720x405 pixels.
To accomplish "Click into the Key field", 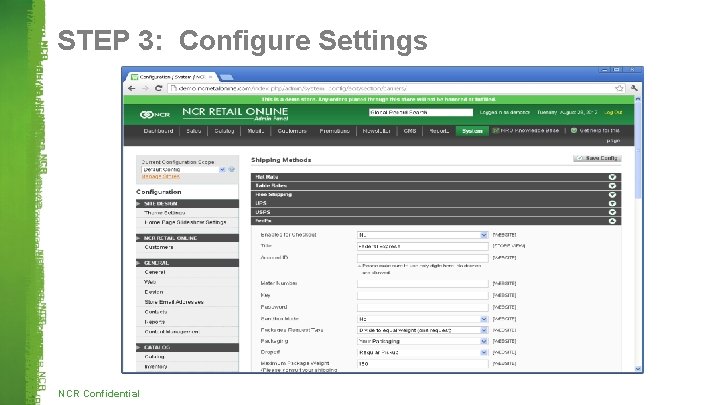I will point(422,296).
